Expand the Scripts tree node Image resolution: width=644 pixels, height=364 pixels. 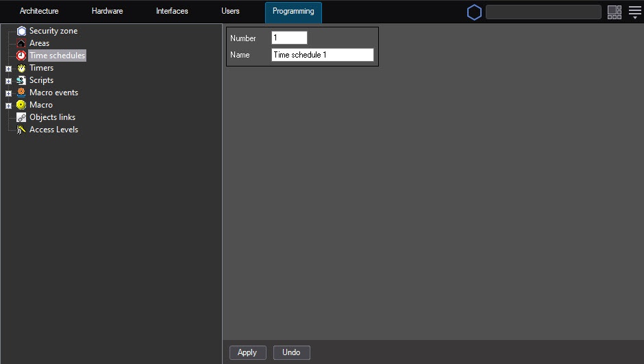click(x=8, y=81)
